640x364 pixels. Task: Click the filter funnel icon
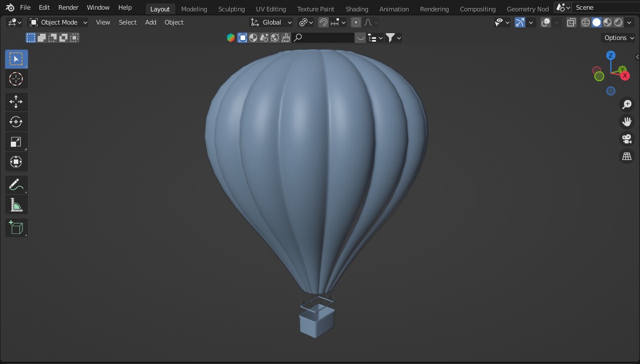click(394, 38)
